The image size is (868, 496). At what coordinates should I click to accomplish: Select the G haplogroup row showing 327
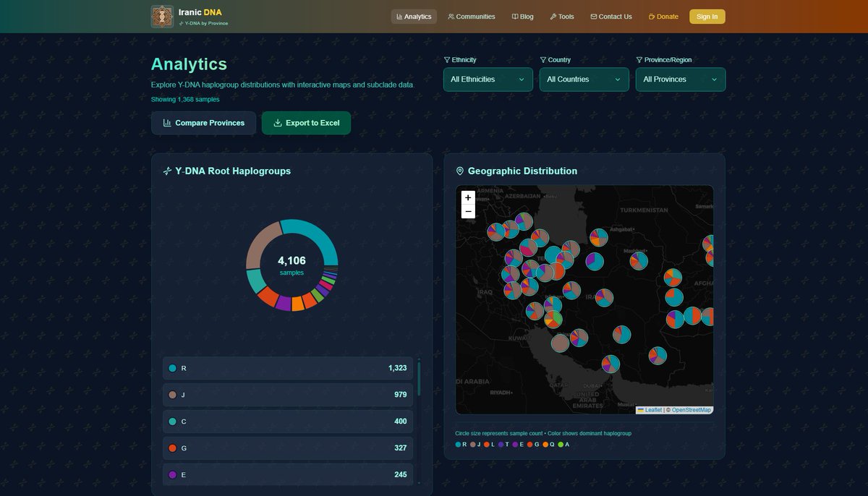288,448
